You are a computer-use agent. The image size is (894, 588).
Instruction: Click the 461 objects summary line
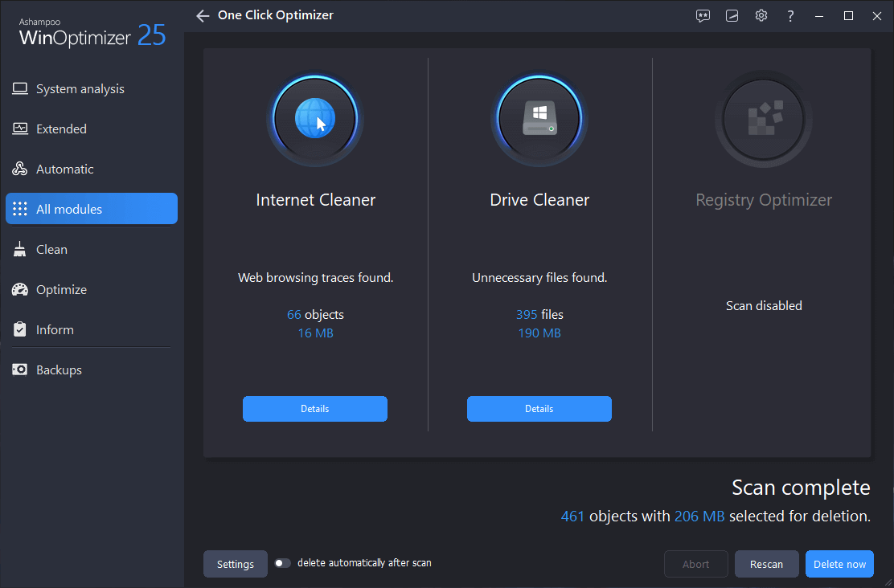[x=716, y=517]
